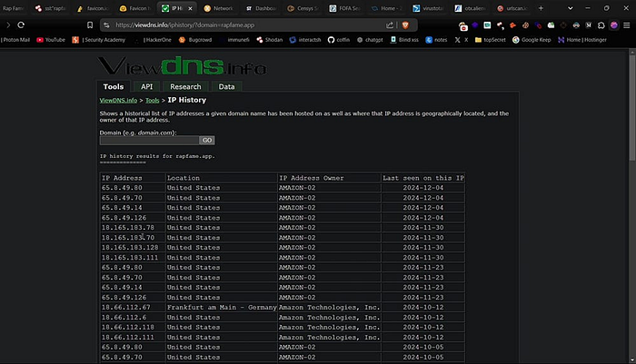Open a new tab with plus icon

(541, 8)
